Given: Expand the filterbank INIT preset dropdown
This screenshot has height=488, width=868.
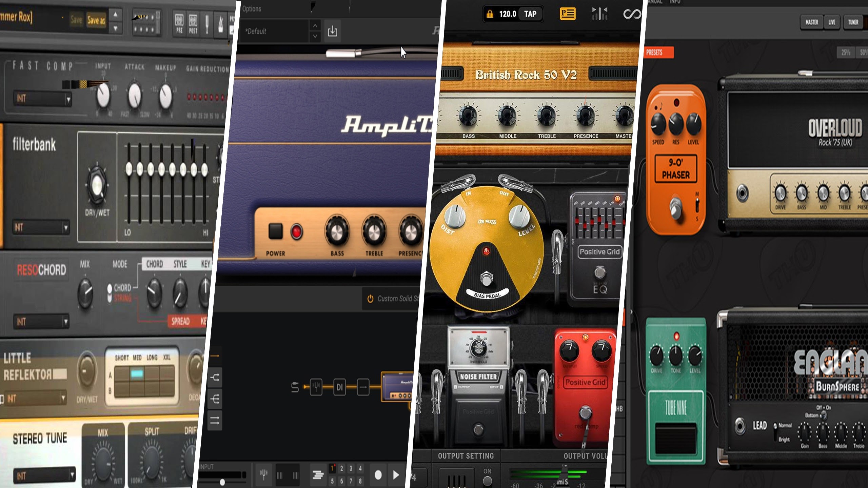Looking at the screenshot, I should point(66,228).
